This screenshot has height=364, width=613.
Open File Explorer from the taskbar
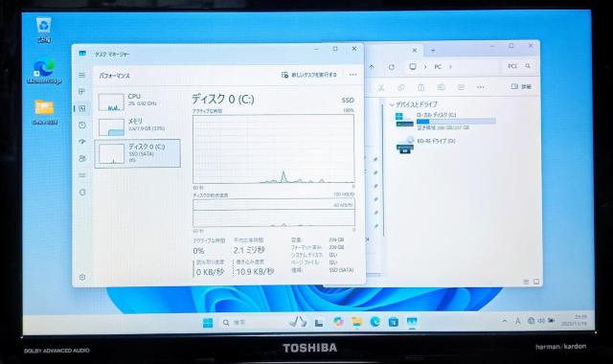click(x=356, y=322)
